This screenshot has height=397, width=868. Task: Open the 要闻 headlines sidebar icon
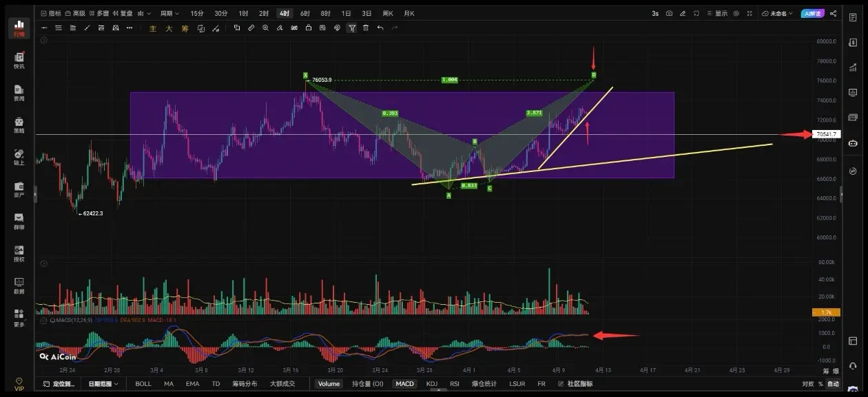(x=19, y=93)
